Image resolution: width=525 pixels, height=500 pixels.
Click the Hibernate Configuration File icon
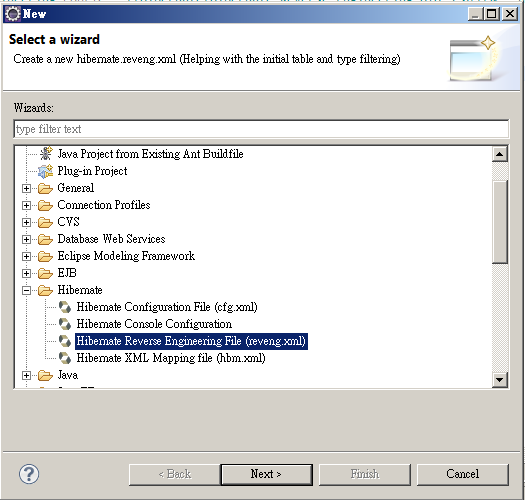(65, 307)
